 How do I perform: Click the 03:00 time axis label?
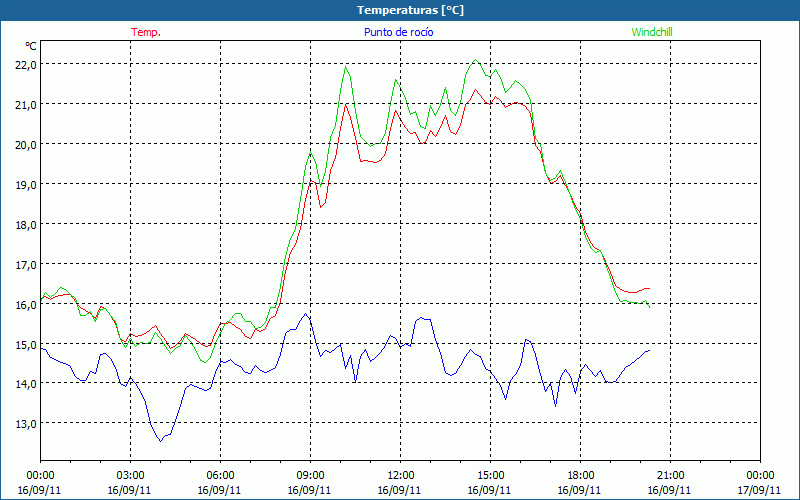[x=130, y=476]
